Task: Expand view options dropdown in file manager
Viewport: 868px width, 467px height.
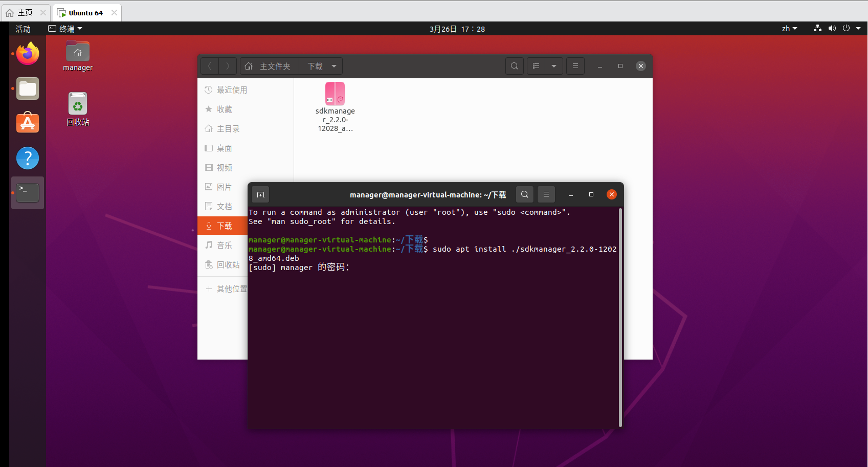Action: (554, 66)
